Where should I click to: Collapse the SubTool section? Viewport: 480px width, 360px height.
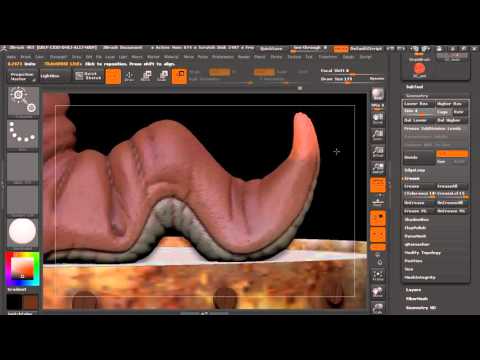415,87
